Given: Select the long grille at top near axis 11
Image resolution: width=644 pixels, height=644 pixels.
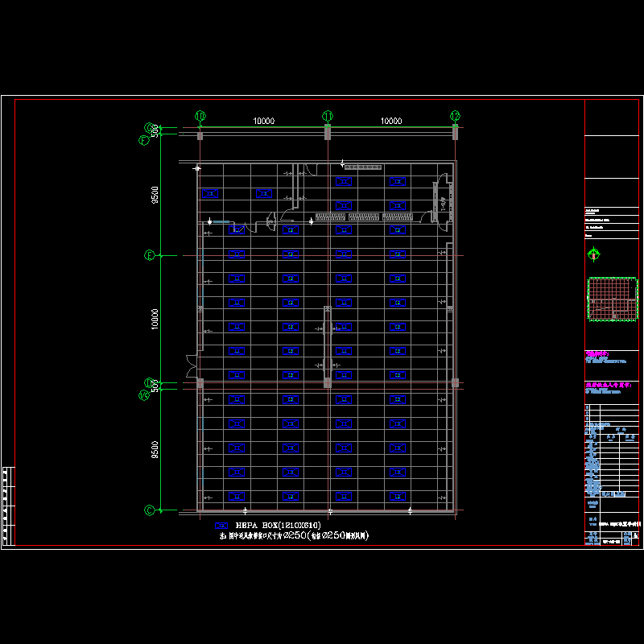Looking at the screenshot, I should [x=362, y=167].
